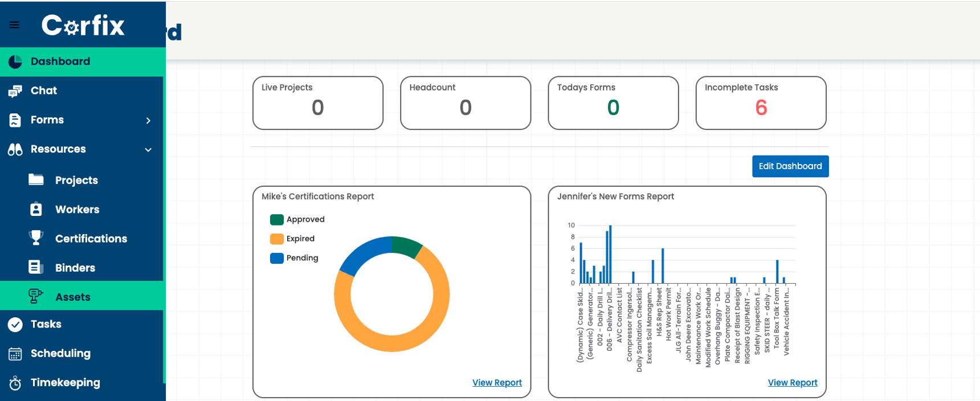The image size is (980, 401).
Task: Toggle the Pending legend series
Action: click(x=277, y=259)
